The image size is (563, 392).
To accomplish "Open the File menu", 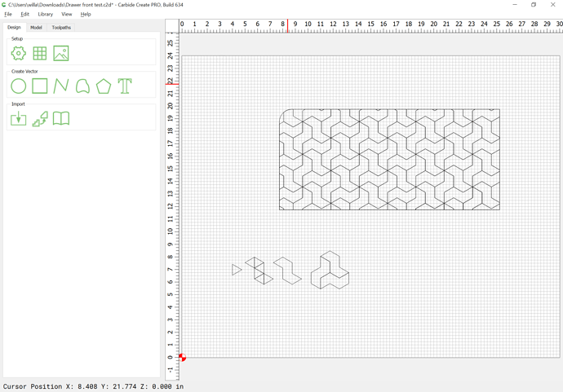I will [x=8, y=14].
